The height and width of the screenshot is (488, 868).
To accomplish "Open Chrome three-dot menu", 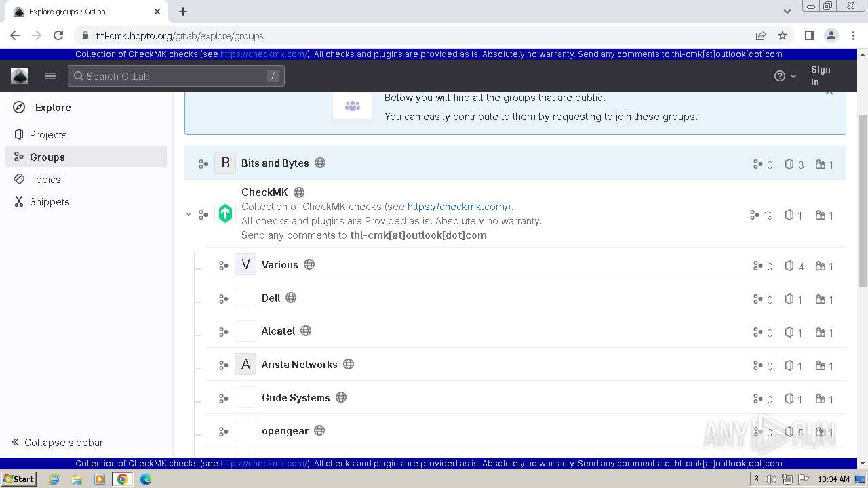I will coord(852,35).
